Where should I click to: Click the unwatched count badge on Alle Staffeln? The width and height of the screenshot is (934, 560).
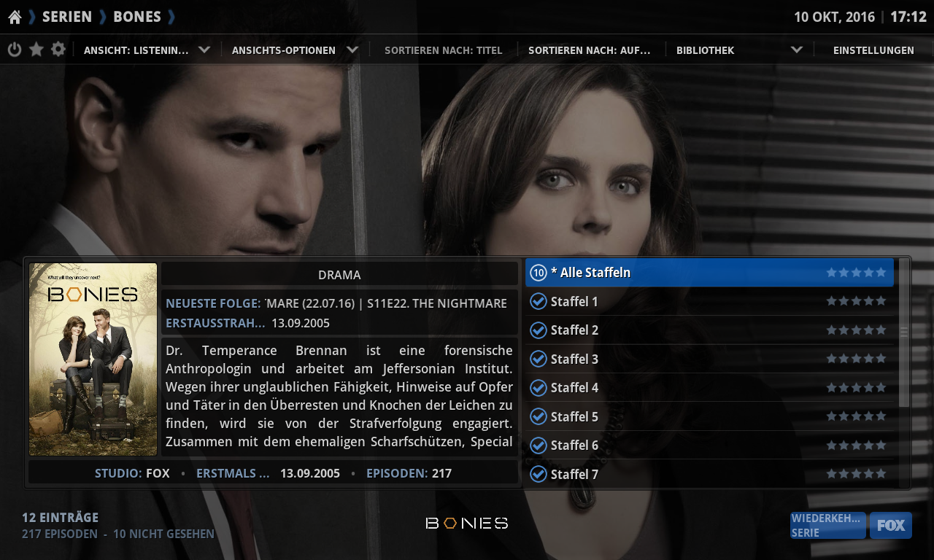point(539,273)
